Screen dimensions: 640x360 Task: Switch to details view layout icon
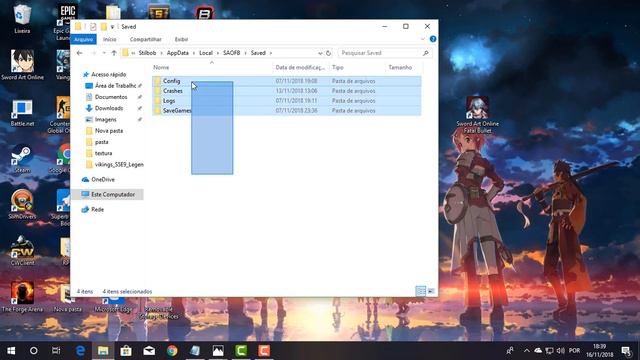click(x=420, y=291)
